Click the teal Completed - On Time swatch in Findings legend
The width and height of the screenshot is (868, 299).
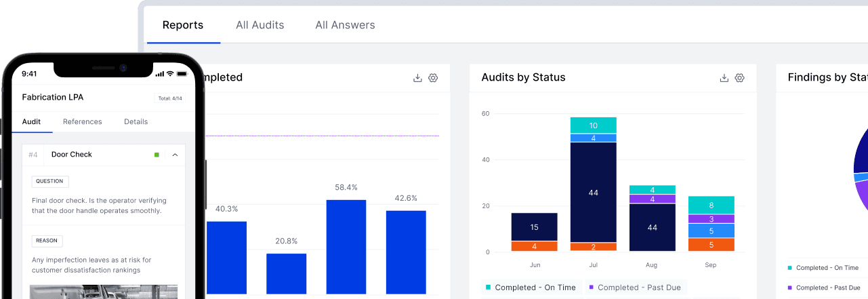pyautogui.click(x=790, y=268)
